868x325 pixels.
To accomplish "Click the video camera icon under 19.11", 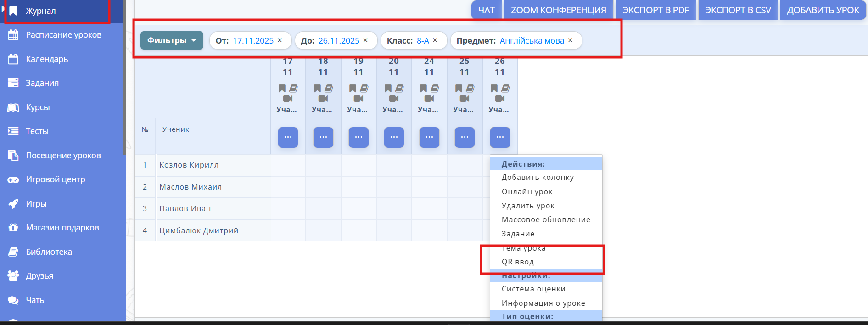I will [x=358, y=99].
